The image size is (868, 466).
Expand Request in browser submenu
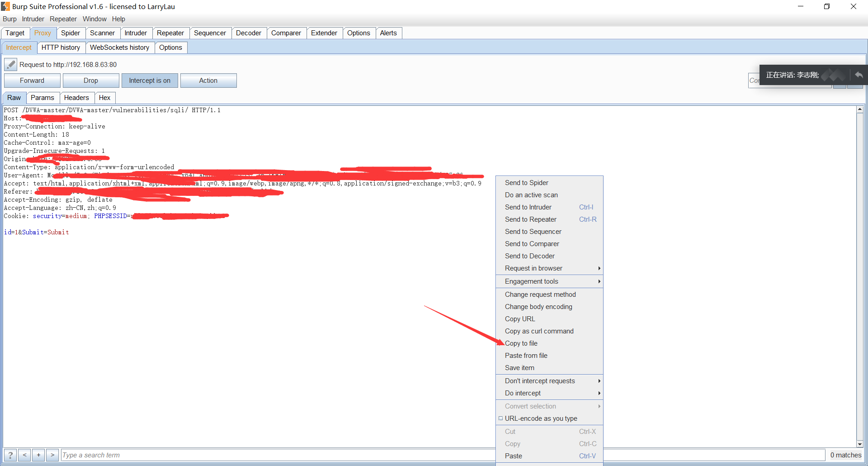tap(549, 268)
